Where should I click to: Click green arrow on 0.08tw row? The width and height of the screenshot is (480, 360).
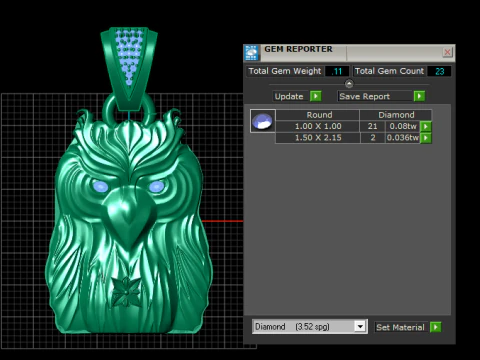coord(426,126)
